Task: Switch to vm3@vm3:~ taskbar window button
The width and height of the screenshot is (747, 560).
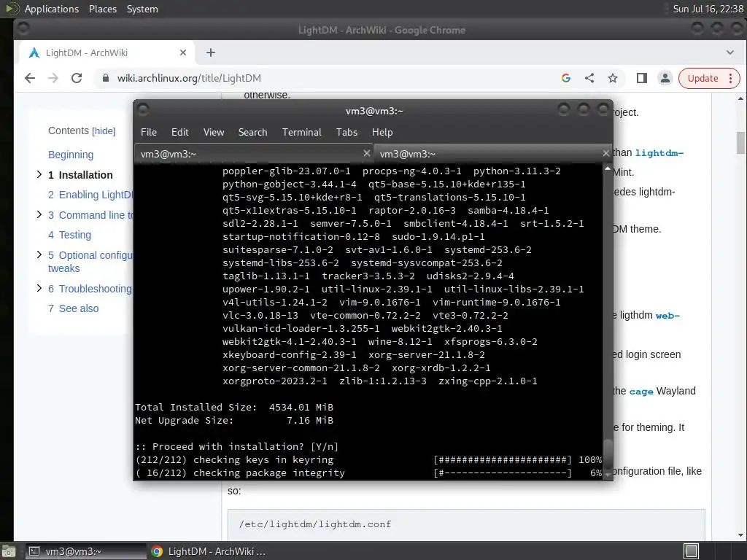Action: 86,551
